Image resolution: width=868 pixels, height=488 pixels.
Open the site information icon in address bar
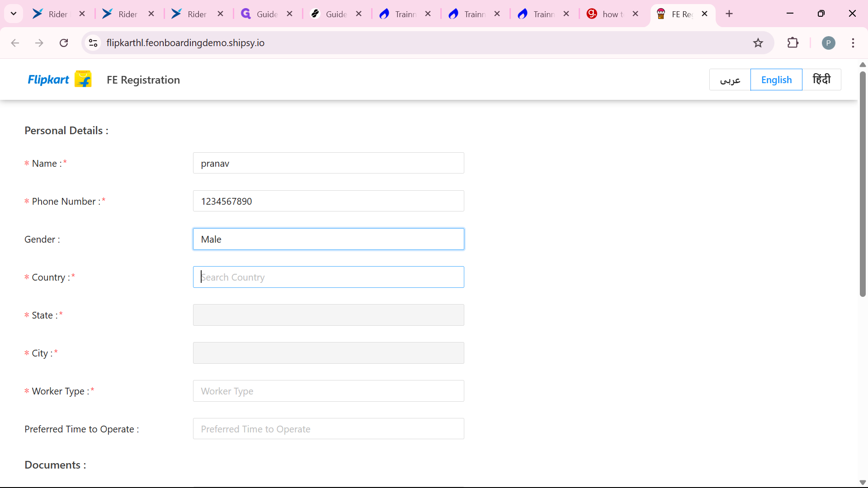93,43
